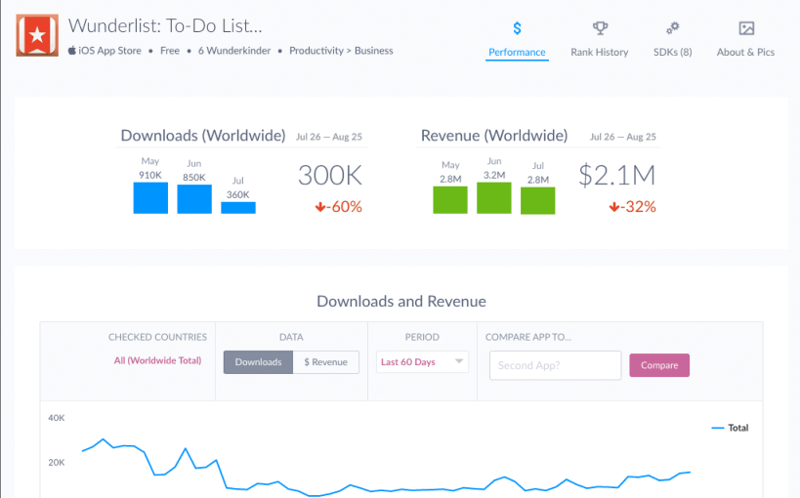Toggle the Total series in chart legend
The image size is (800, 498).
coord(729,428)
